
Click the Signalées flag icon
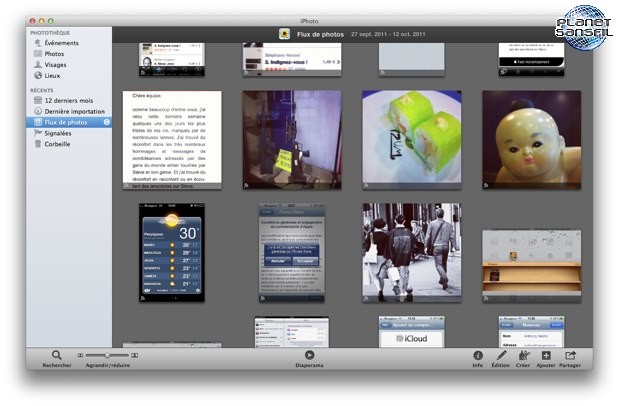38,133
